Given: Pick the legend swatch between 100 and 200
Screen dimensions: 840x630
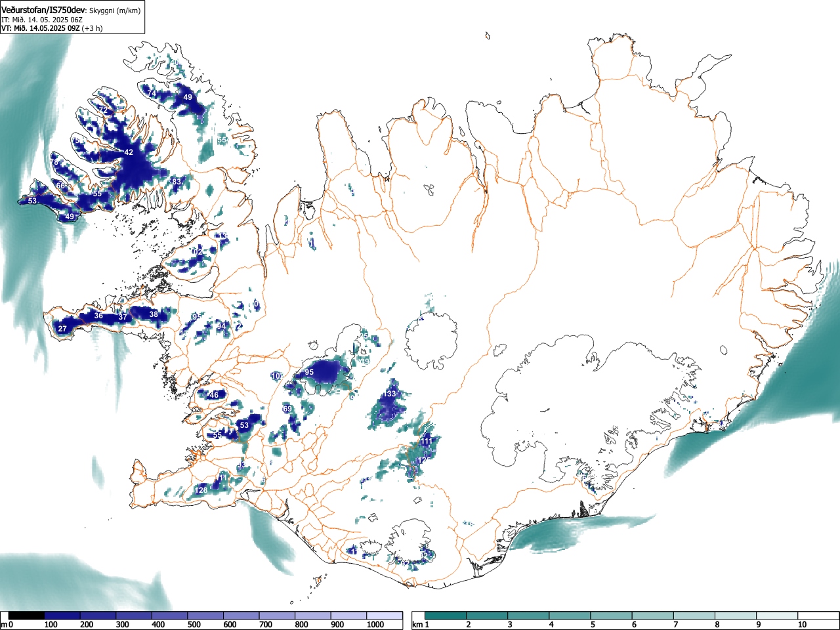Looking at the screenshot, I should point(62,616).
